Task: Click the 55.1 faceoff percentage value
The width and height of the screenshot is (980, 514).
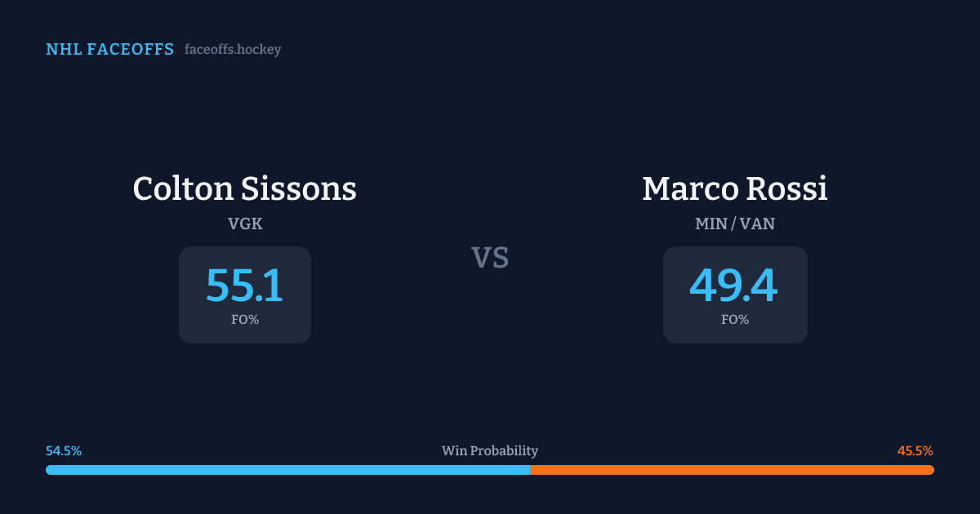Action: click(244, 286)
